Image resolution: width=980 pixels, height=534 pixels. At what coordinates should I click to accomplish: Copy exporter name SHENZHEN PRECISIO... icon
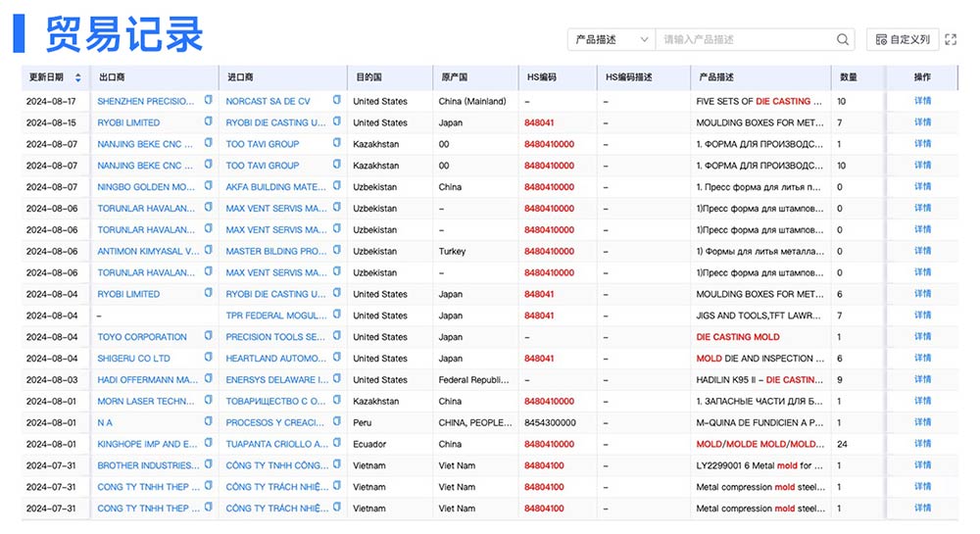pos(208,100)
